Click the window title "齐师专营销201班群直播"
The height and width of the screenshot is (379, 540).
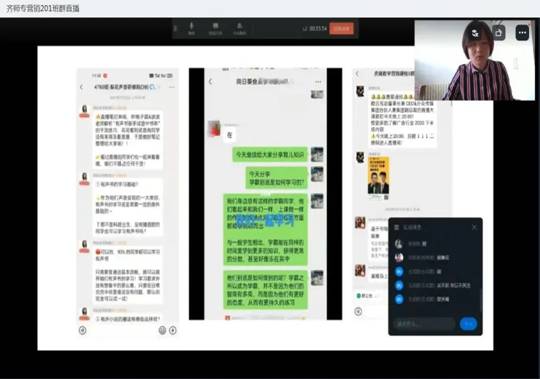coord(43,8)
